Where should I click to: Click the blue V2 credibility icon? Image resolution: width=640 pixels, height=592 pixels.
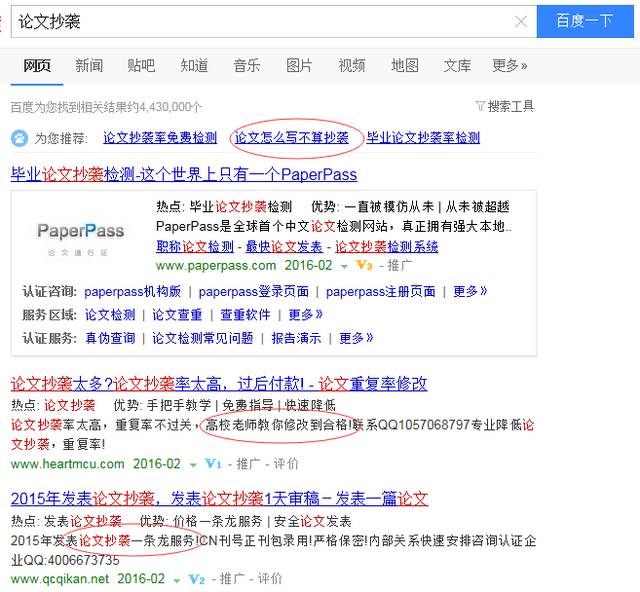tap(197, 579)
